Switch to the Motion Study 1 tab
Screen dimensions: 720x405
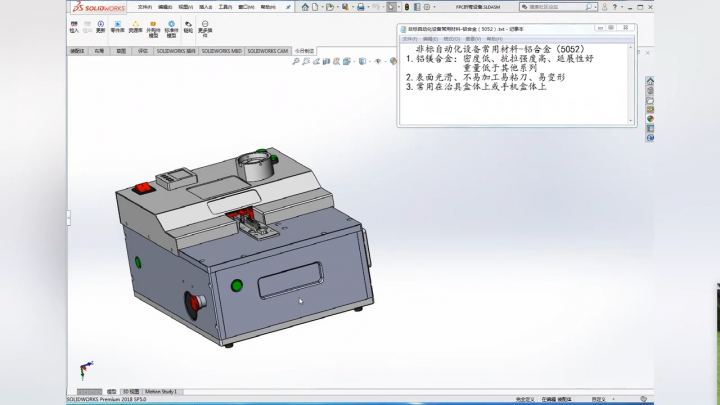[x=161, y=392]
